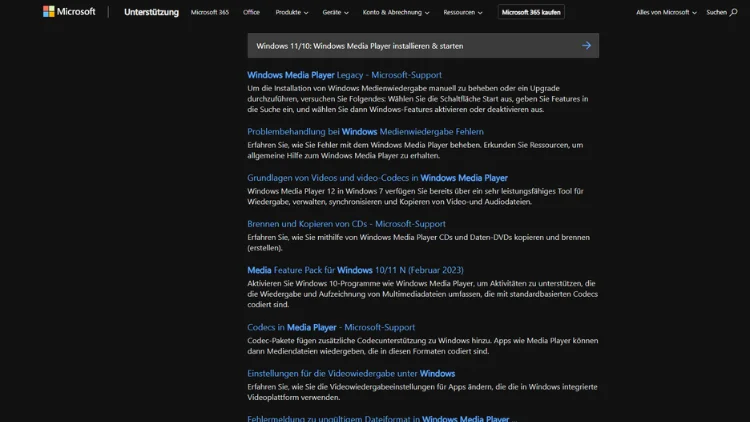The height and width of the screenshot is (422, 750).
Task: Open Media Feature Pack für Windows result
Action: pyautogui.click(x=355, y=270)
